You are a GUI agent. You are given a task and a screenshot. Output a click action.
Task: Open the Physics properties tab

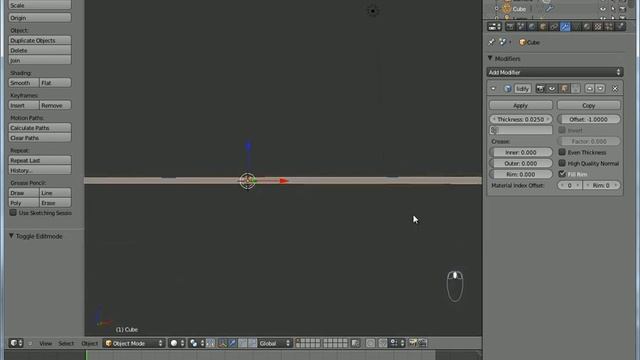[620, 27]
